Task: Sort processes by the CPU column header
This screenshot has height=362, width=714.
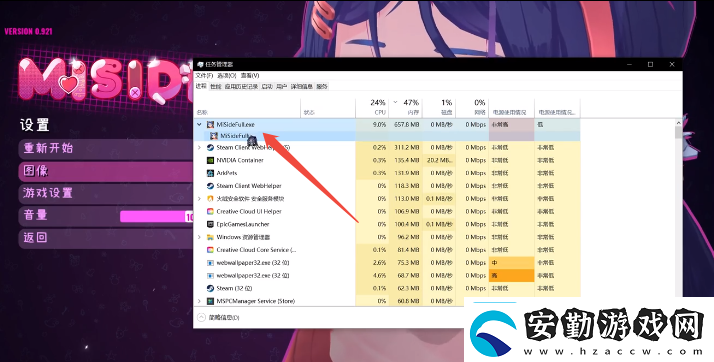Action: (x=372, y=107)
